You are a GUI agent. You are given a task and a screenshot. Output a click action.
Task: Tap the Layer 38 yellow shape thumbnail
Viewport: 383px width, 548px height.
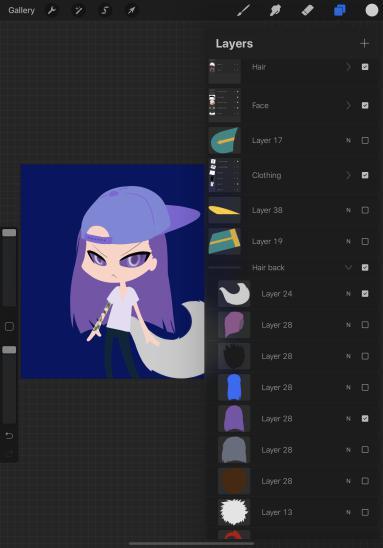224,210
